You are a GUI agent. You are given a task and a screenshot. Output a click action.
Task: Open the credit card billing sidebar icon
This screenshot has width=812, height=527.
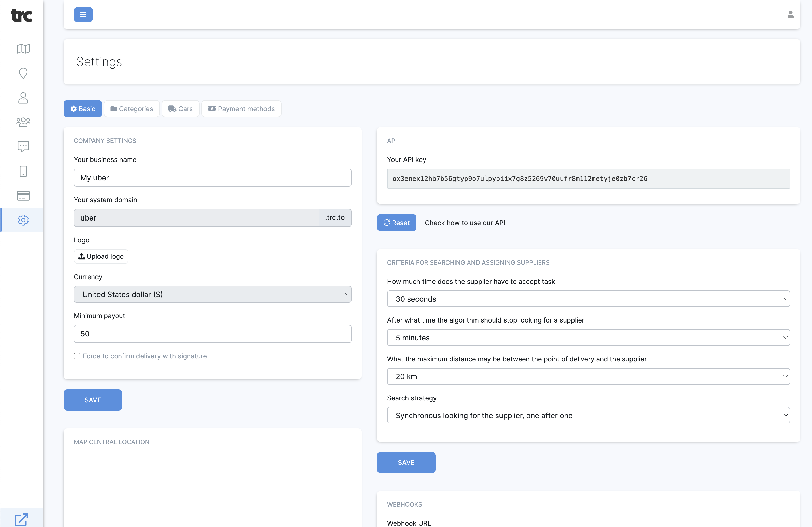tap(23, 196)
